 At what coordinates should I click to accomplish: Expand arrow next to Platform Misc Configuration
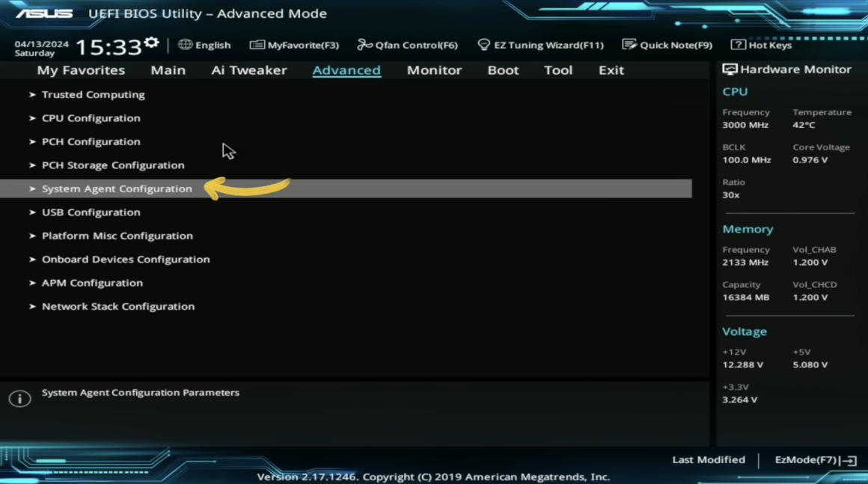(32, 236)
